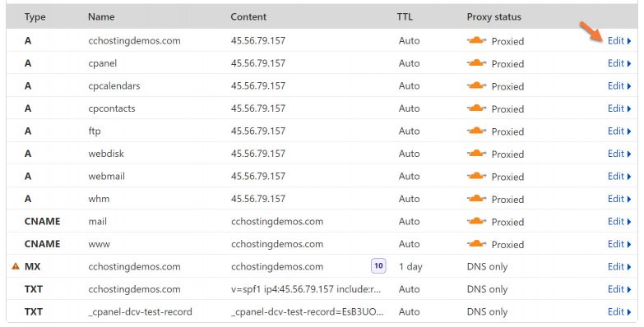Click the warning triangle beside the MX record
Image resolution: width=644 pixels, height=327 pixels.
16,266
